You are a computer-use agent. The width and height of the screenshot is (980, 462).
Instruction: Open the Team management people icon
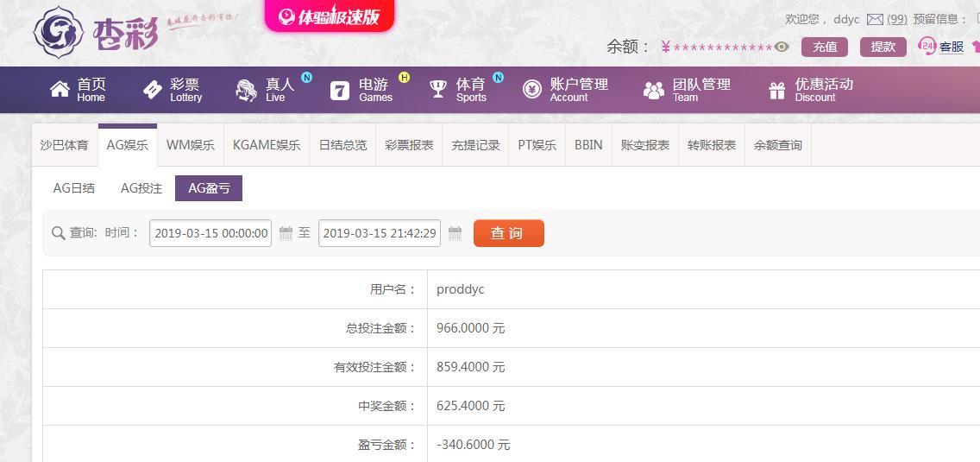coord(654,90)
